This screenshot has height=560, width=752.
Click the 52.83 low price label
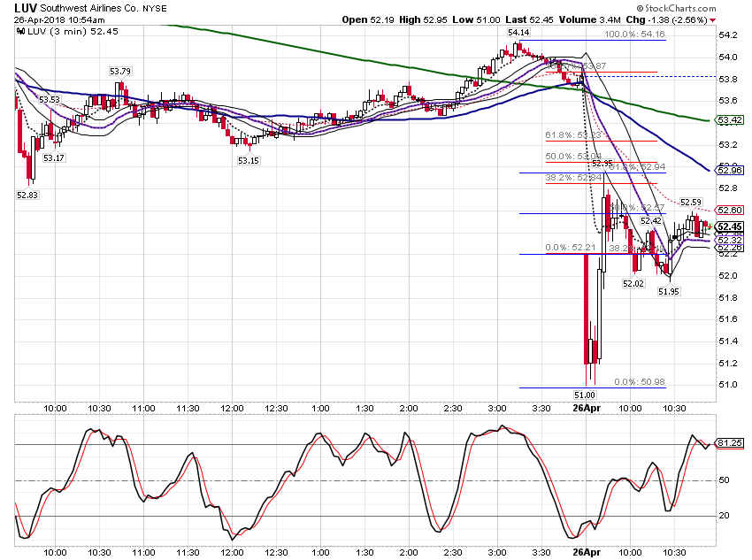pos(27,196)
